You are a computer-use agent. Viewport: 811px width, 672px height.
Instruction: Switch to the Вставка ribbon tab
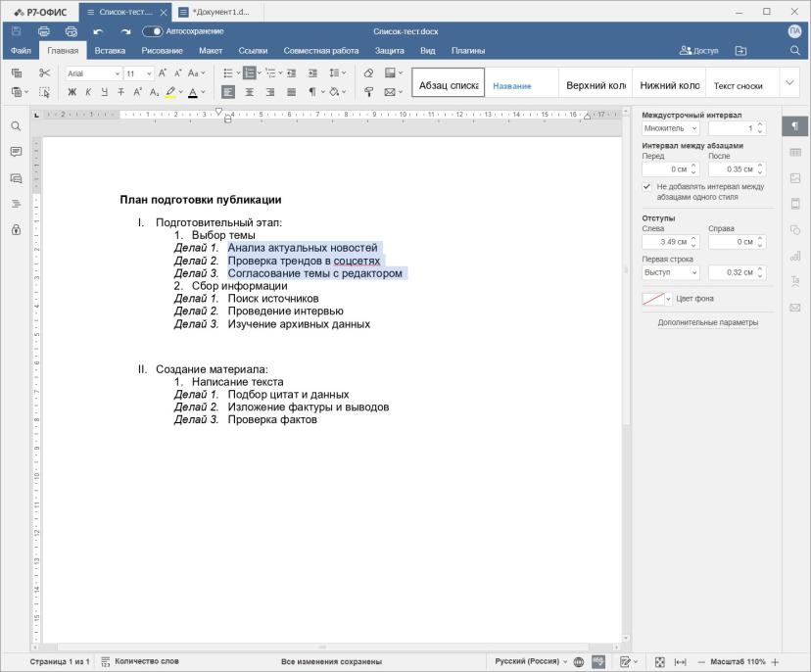(110, 51)
